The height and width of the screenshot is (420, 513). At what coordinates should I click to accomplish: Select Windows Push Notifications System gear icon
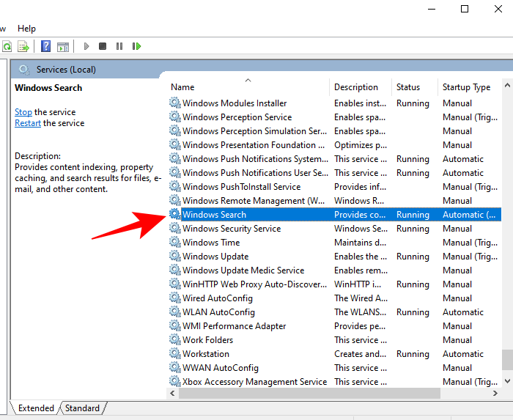174,158
